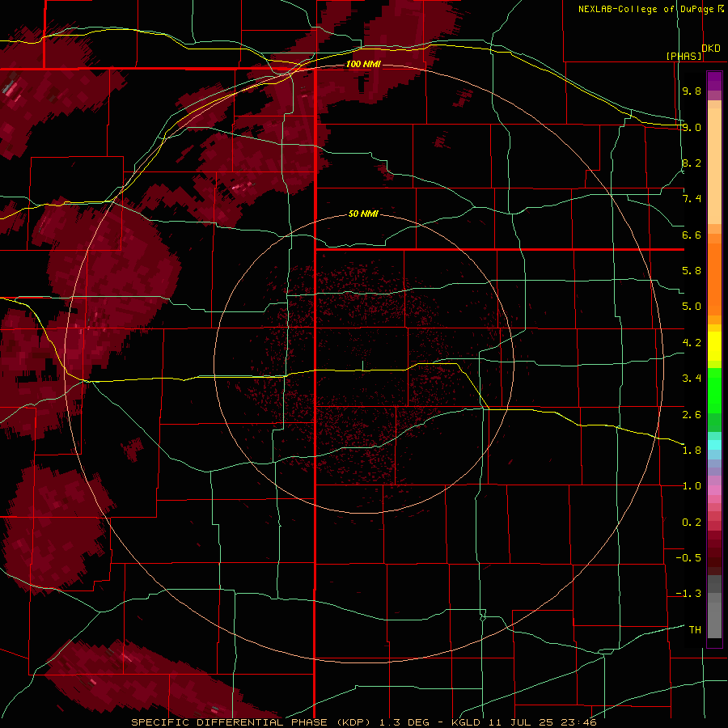Click the 11 JUL 25 23:46 timestamp
The image size is (728, 728).
[x=542, y=722]
